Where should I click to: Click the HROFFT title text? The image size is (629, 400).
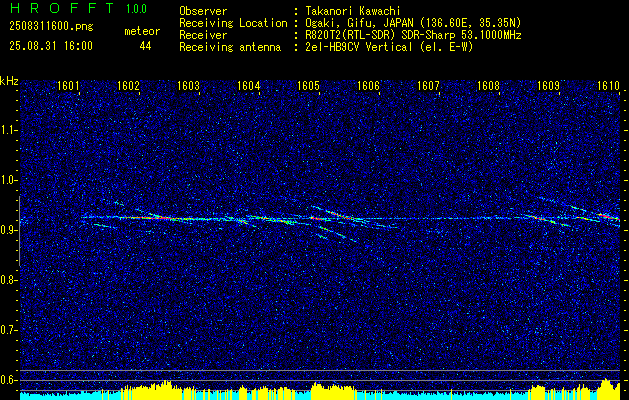(62, 8)
